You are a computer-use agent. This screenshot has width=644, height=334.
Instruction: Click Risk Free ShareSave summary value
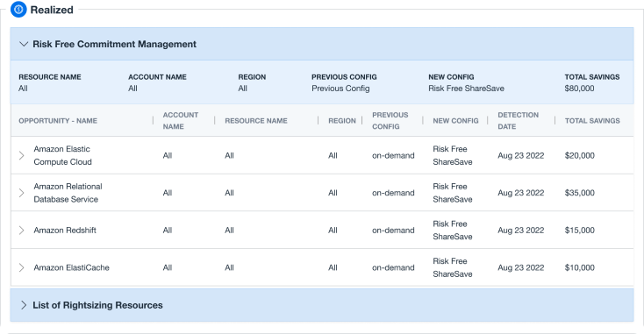pyautogui.click(x=466, y=89)
